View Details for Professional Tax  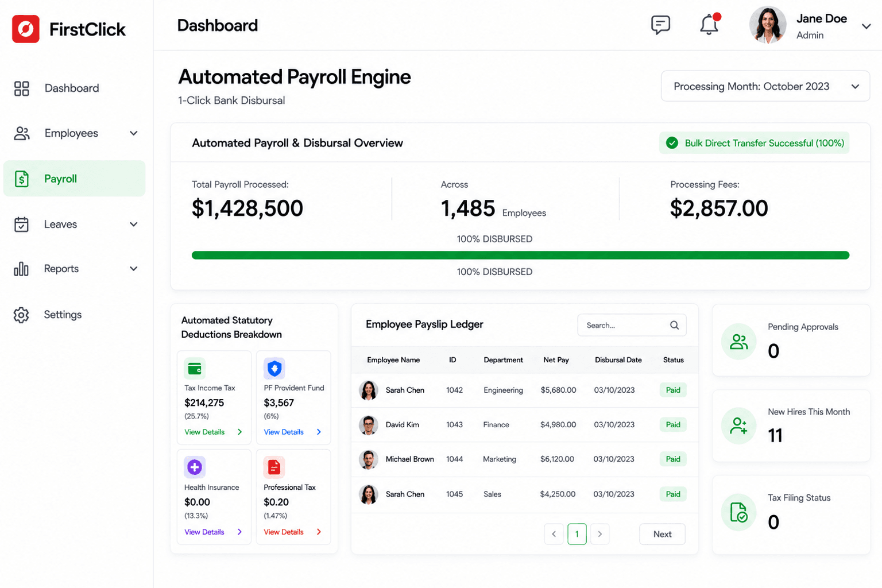(x=293, y=532)
